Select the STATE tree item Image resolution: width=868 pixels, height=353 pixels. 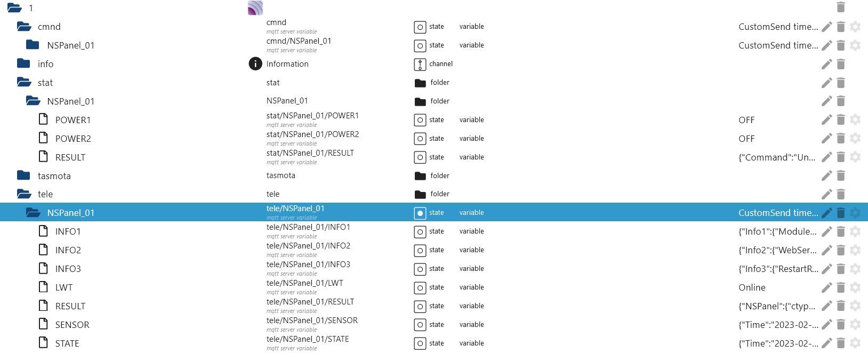[x=67, y=343]
